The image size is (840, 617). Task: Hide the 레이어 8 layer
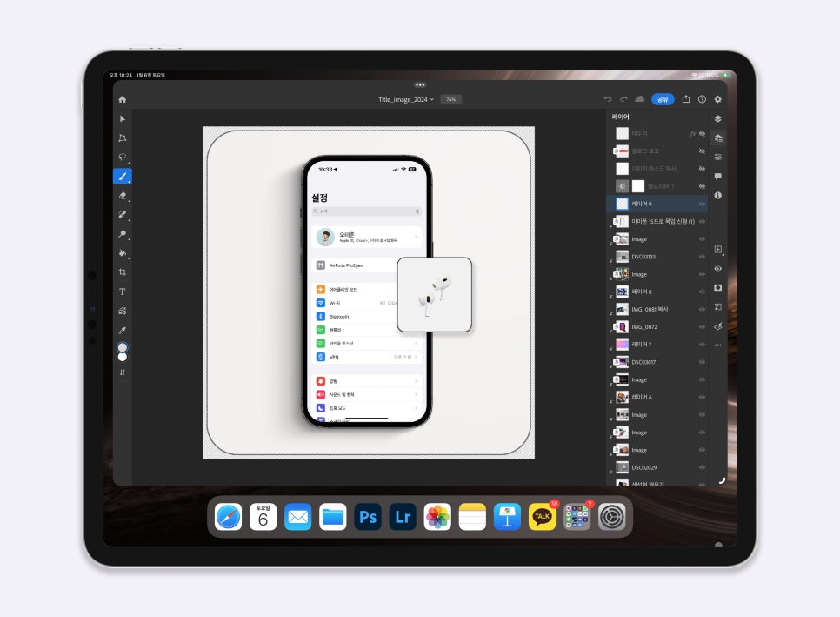[x=702, y=292]
